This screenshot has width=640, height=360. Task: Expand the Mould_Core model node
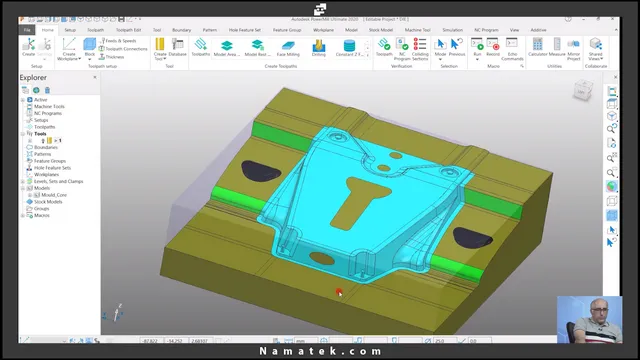30,195
